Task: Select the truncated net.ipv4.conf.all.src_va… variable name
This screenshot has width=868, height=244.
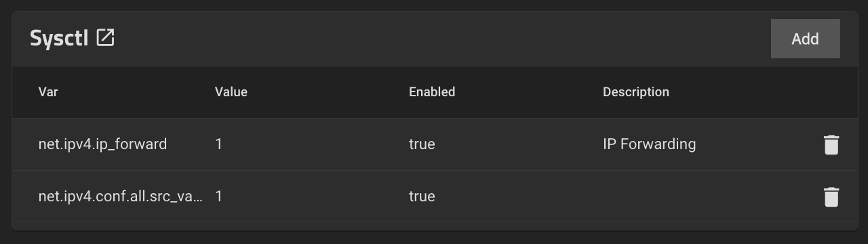Action: click(x=121, y=197)
